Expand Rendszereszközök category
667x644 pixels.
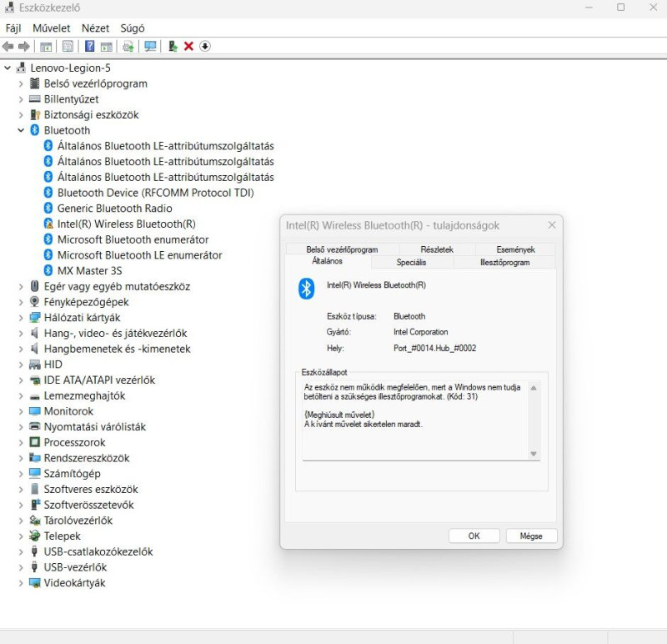pyautogui.click(x=20, y=458)
